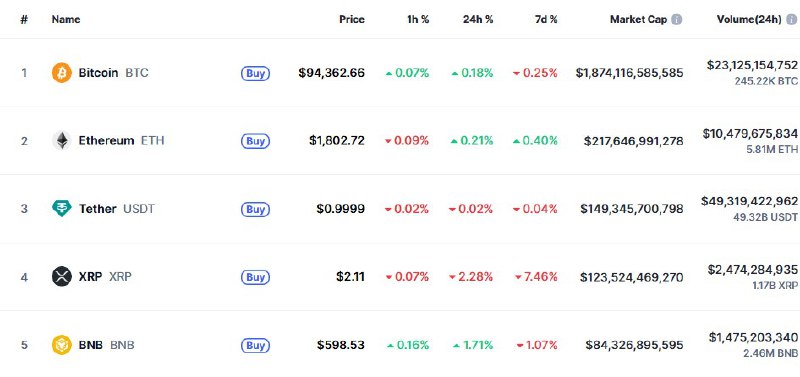Sort by the 24h % column header
This screenshot has width=800, height=377.
click(x=478, y=19)
